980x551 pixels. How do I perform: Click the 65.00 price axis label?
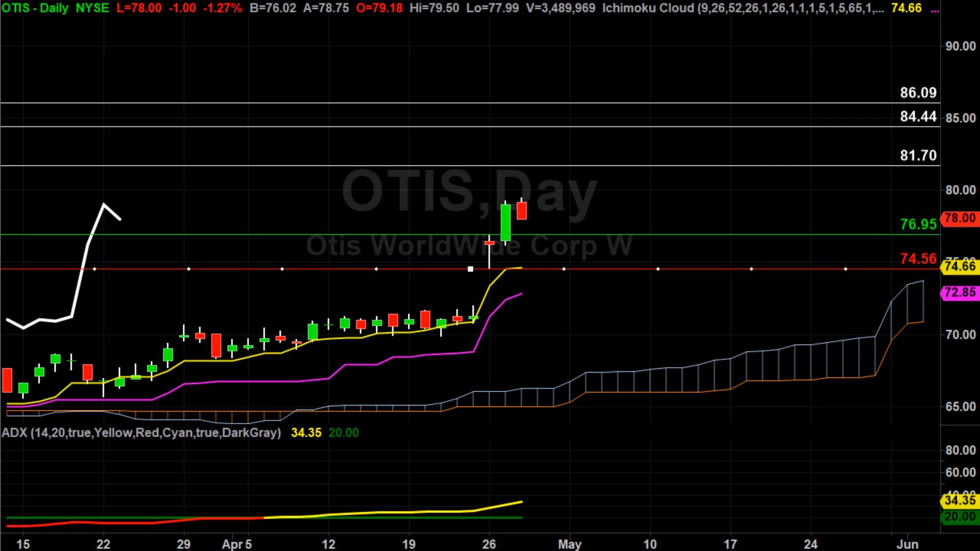click(x=961, y=407)
